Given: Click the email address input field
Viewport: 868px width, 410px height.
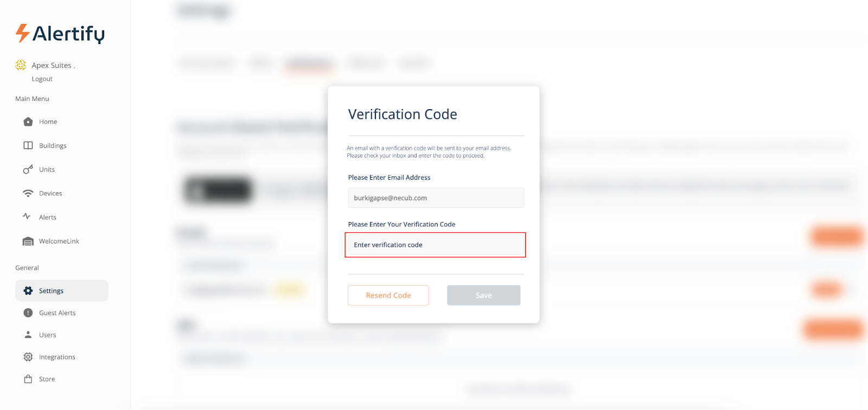Looking at the screenshot, I should [436, 198].
